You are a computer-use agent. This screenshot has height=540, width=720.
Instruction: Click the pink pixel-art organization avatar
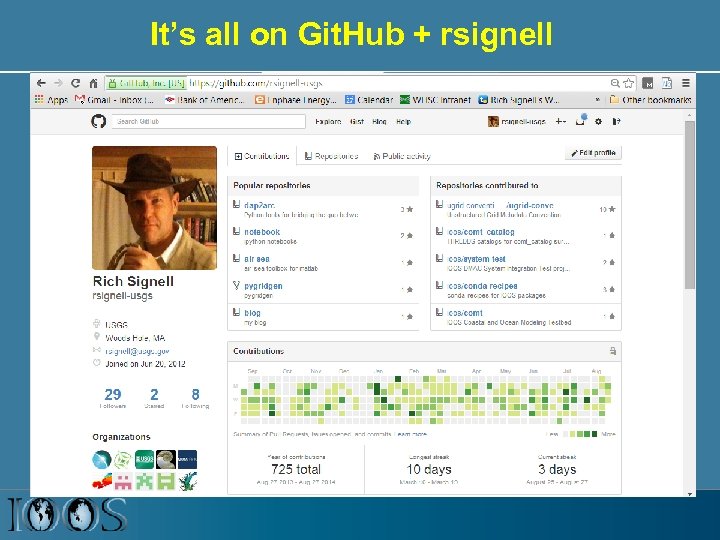pos(123,481)
